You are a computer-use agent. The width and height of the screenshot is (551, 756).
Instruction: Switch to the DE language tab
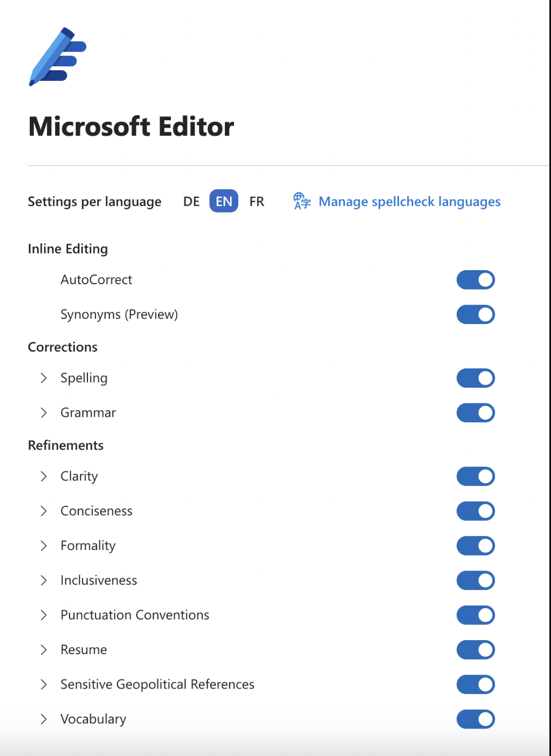click(191, 202)
